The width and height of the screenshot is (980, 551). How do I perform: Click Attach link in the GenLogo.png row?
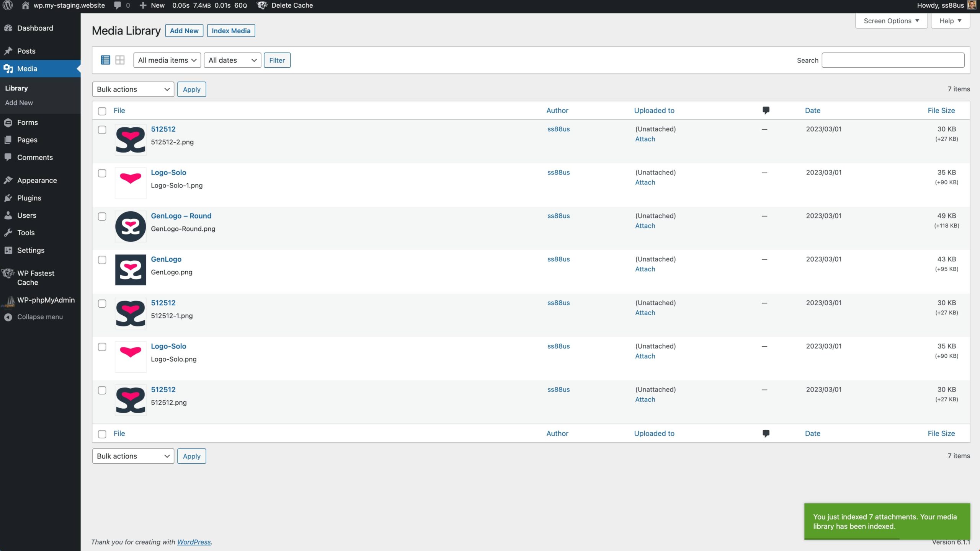pyautogui.click(x=645, y=269)
